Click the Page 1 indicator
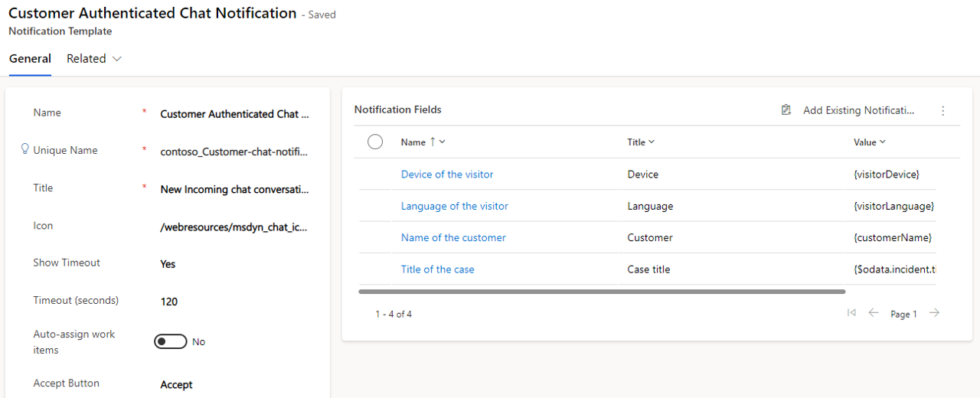This screenshot has width=980, height=398. pyautogui.click(x=903, y=314)
